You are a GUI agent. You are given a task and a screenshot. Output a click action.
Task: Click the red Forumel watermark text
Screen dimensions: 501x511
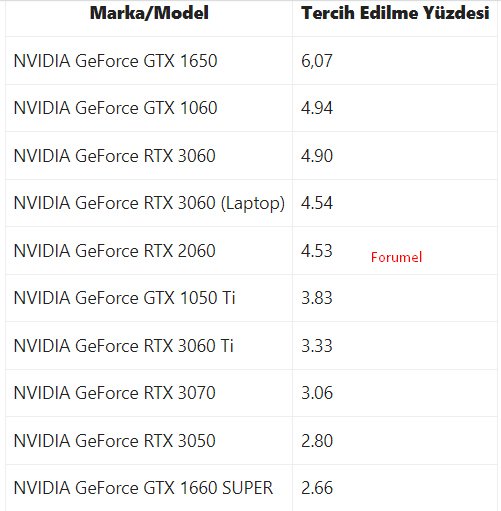click(x=396, y=257)
